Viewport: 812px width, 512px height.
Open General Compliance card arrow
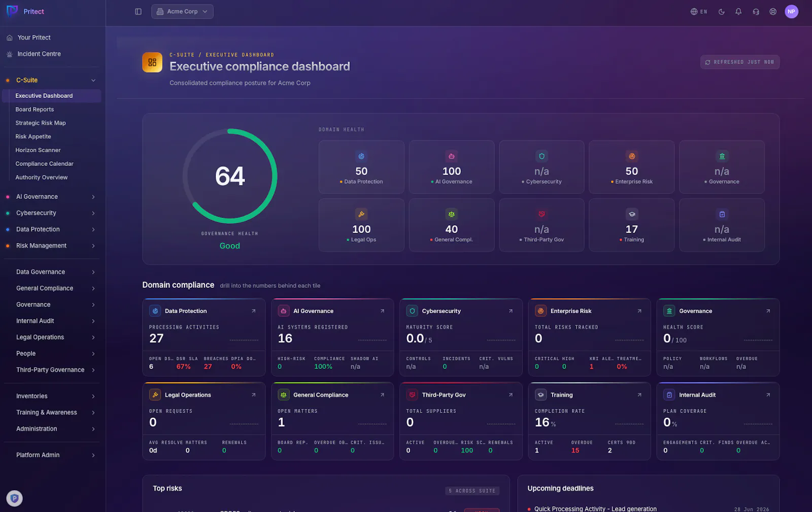[382, 395]
